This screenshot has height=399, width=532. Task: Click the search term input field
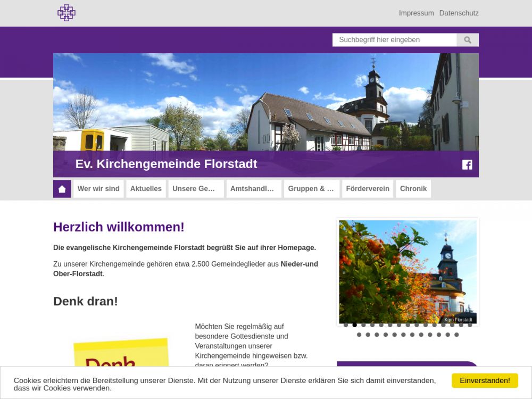pyautogui.click(x=394, y=40)
